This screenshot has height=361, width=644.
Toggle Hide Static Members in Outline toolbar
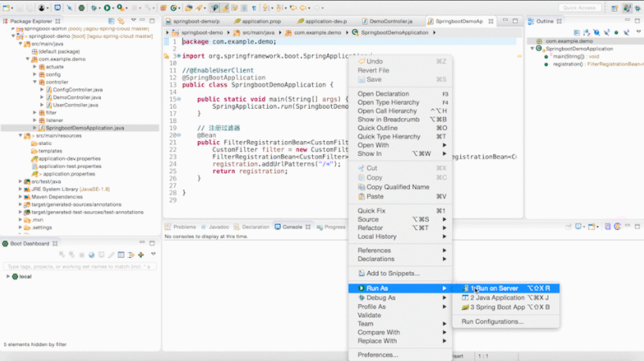[607, 32]
